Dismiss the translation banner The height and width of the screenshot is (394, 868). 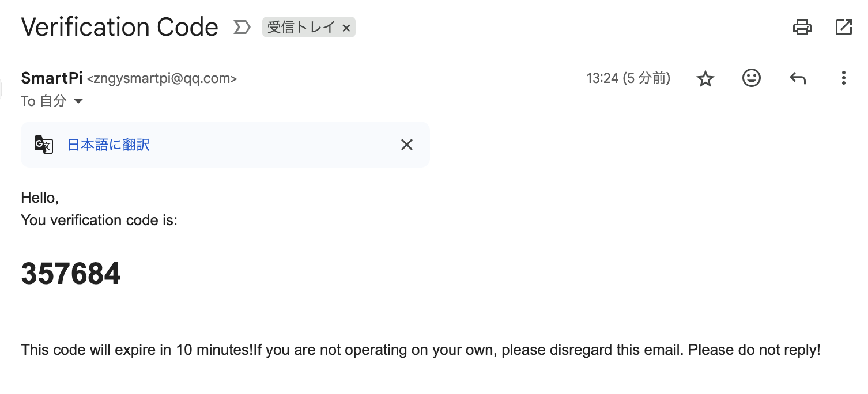click(x=407, y=145)
